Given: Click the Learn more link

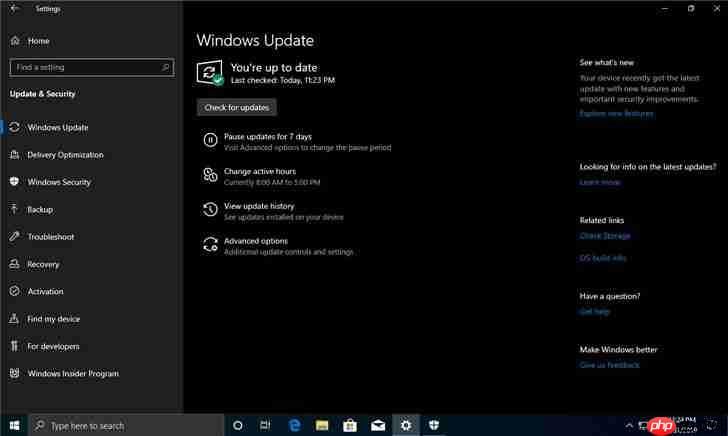Looking at the screenshot, I should click(600, 182).
